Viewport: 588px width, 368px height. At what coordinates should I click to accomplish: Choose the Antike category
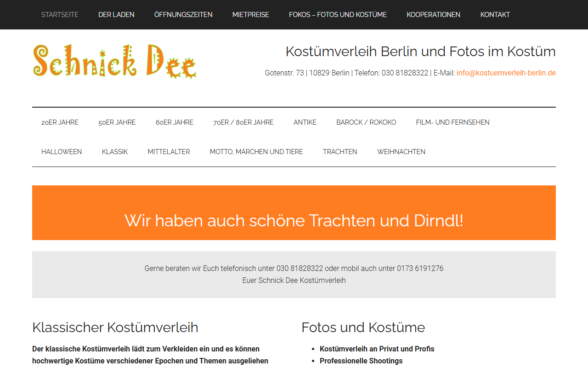tap(305, 122)
